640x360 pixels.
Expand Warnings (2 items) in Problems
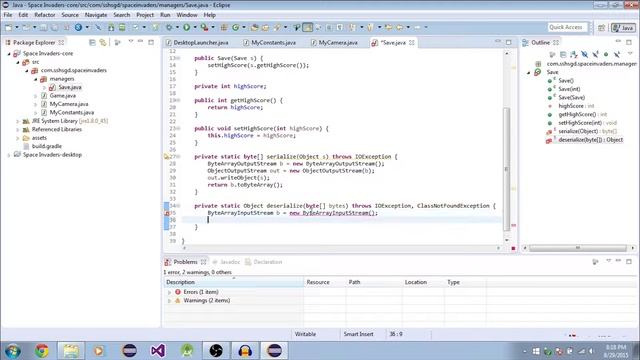pos(169,301)
